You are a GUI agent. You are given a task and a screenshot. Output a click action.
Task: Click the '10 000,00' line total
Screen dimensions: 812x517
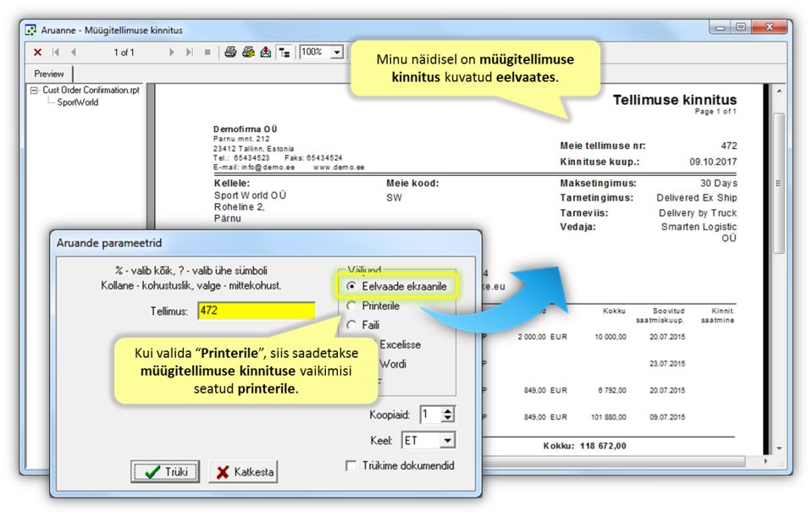[610, 337]
